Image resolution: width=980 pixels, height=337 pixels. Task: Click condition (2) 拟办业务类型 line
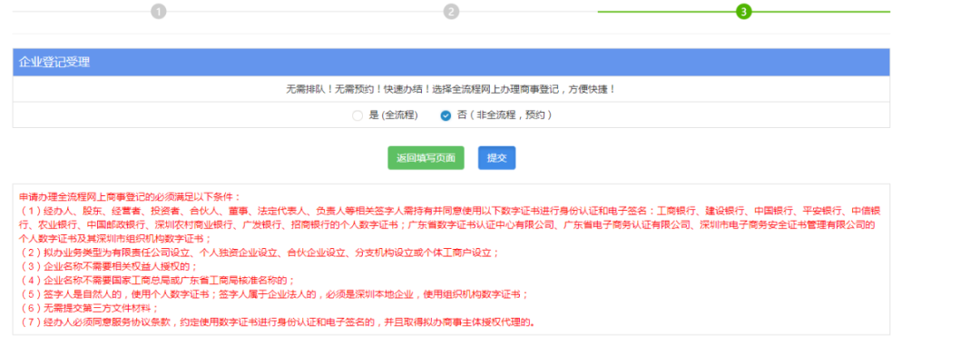point(259,253)
